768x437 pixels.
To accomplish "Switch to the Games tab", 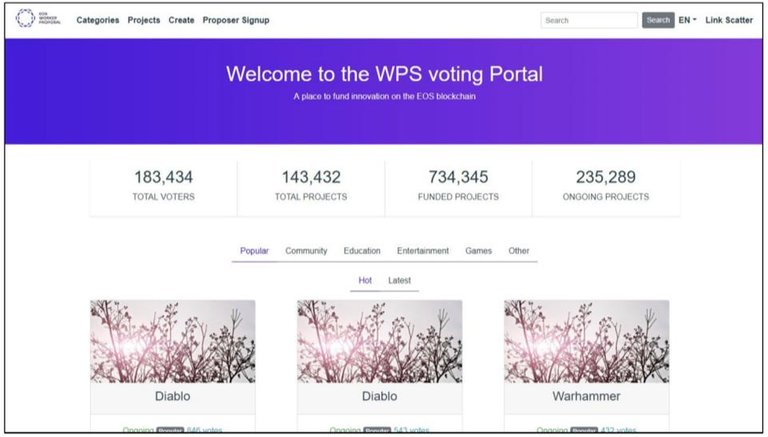I will [x=479, y=251].
